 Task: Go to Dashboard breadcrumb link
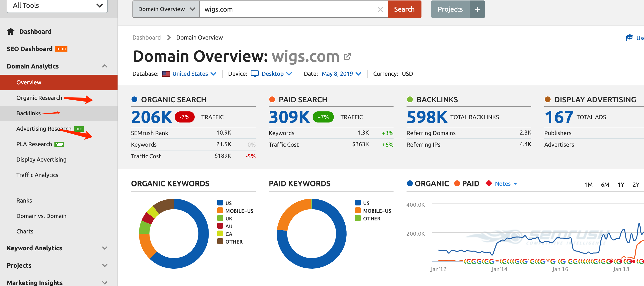[x=146, y=38]
